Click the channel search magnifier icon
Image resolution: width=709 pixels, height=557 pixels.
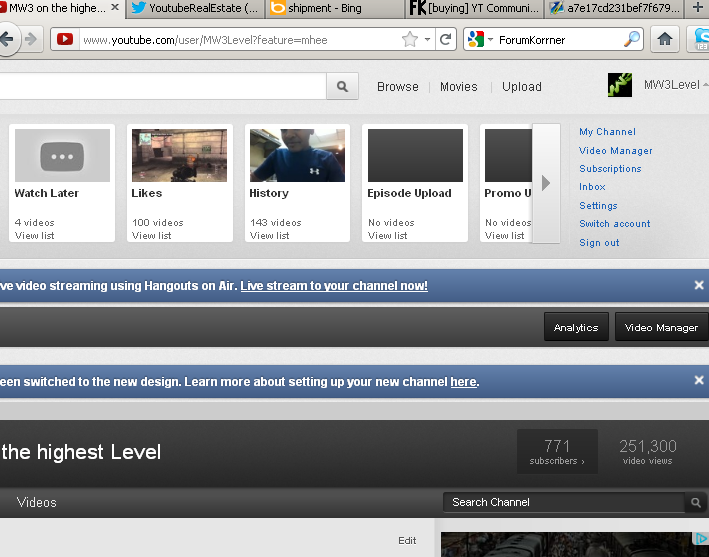[695, 502]
